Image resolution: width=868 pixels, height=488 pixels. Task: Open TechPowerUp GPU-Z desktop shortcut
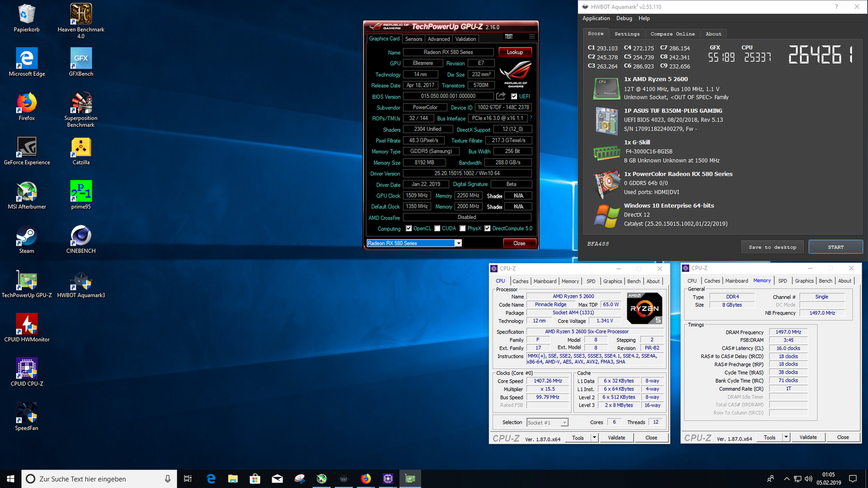pyautogui.click(x=27, y=284)
